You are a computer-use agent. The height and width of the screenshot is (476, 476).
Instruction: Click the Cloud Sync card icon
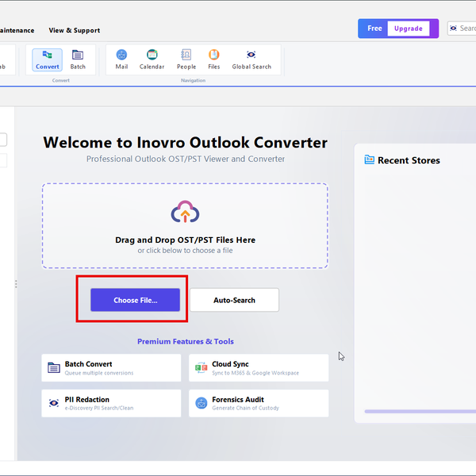point(201,367)
